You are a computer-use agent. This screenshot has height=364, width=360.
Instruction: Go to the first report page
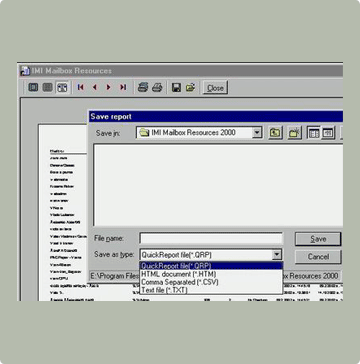click(80, 87)
